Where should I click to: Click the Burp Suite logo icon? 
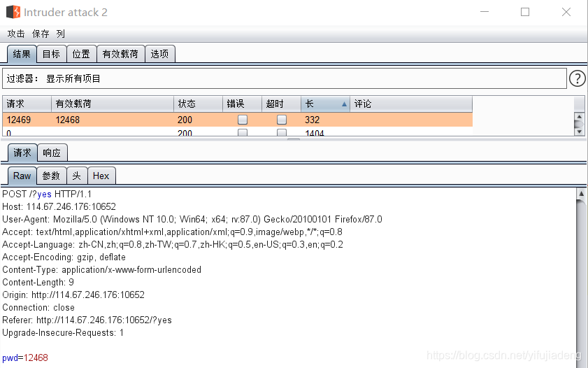[x=13, y=12]
